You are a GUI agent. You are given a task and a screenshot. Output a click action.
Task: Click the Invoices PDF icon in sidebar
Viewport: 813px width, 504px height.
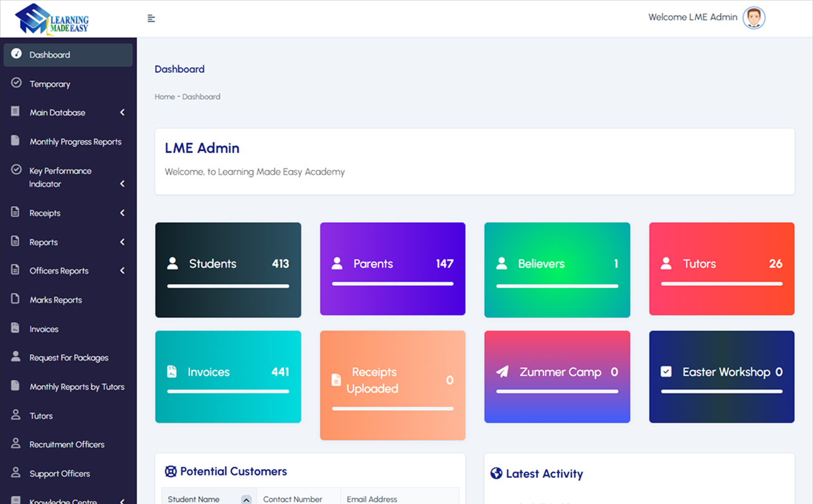pos(16,329)
